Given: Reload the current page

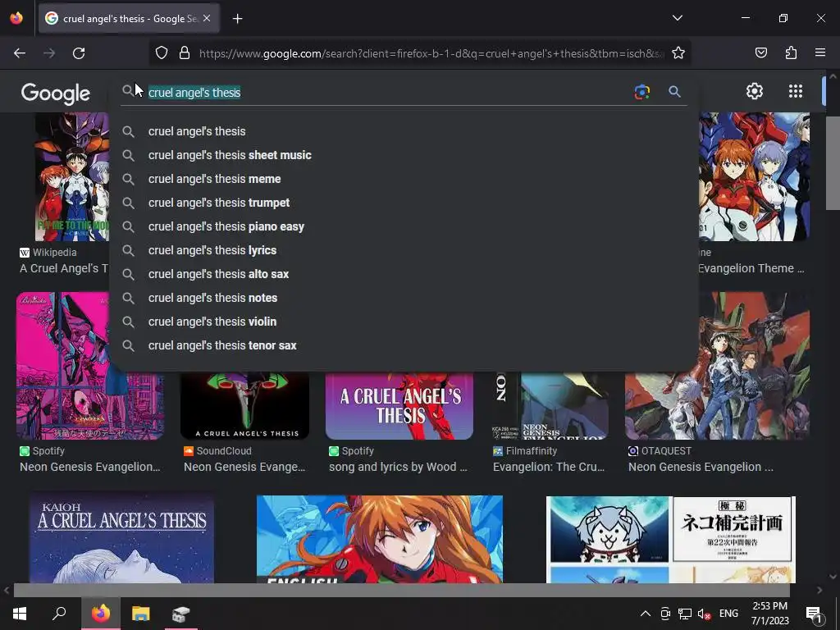Looking at the screenshot, I should pyautogui.click(x=79, y=53).
